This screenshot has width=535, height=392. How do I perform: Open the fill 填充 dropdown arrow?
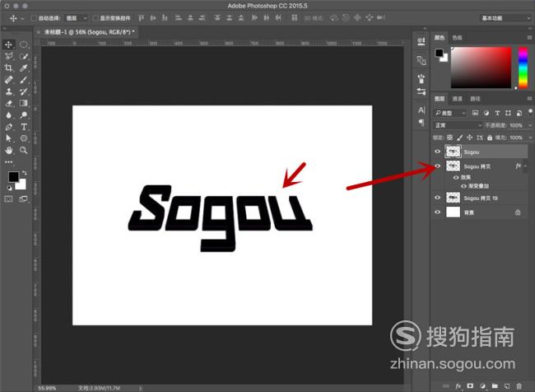530,138
